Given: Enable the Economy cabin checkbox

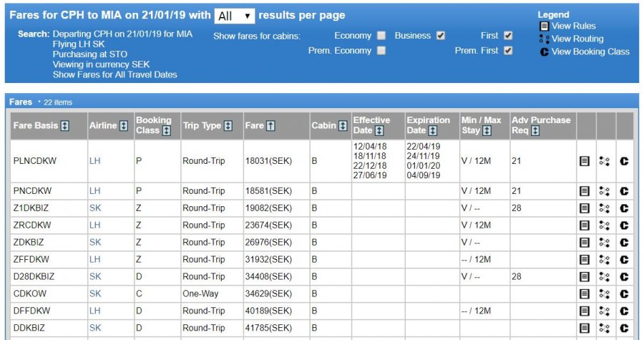Looking at the screenshot, I should 381,36.
